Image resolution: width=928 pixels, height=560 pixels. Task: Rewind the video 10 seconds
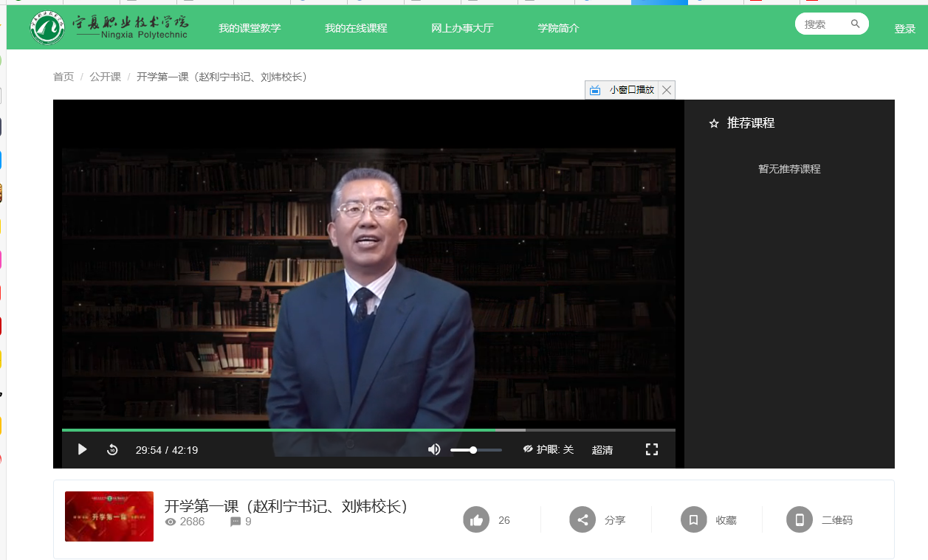112,449
